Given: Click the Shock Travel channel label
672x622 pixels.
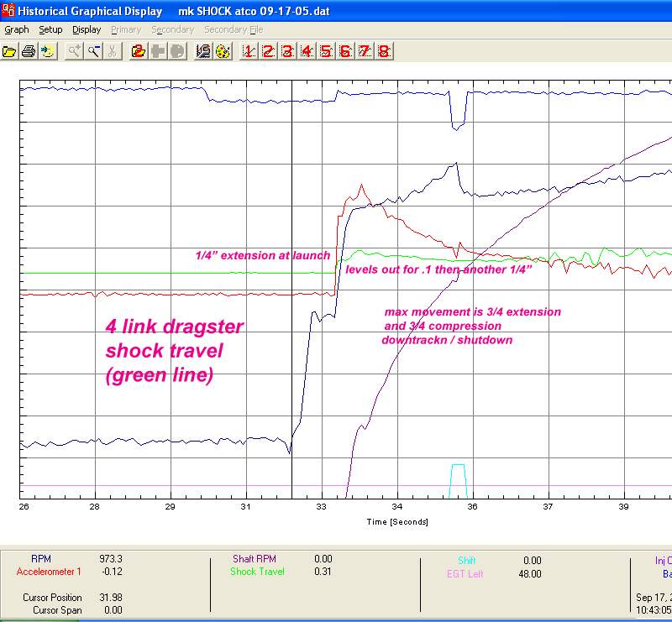Looking at the screenshot, I should (259, 572).
